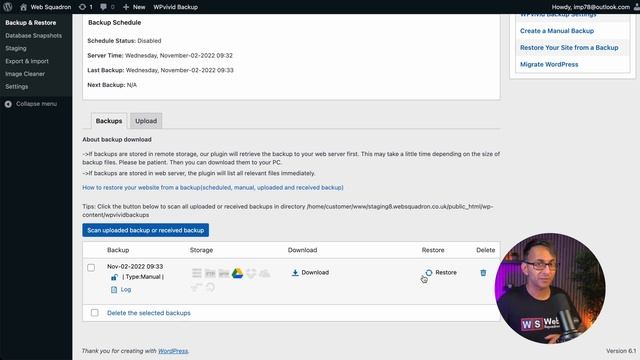The width and height of the screenshot is (640, 360).
Task: Click the Restore column header
Action: coord(433,250)
